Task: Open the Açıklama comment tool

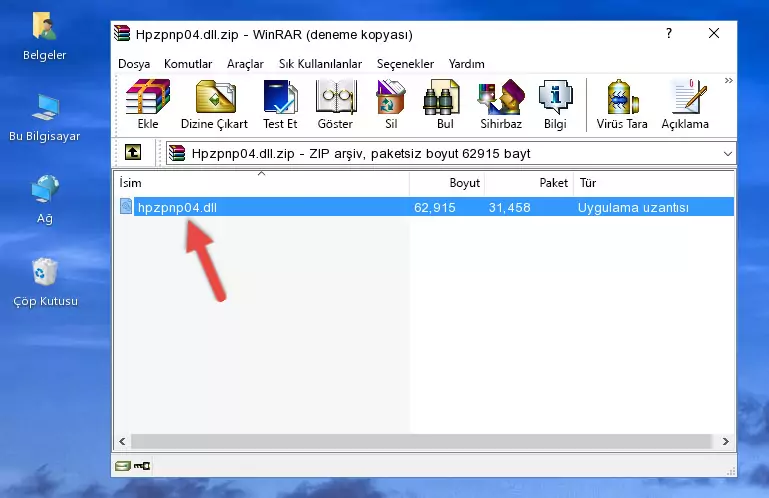Action: [x=685, y=105]
